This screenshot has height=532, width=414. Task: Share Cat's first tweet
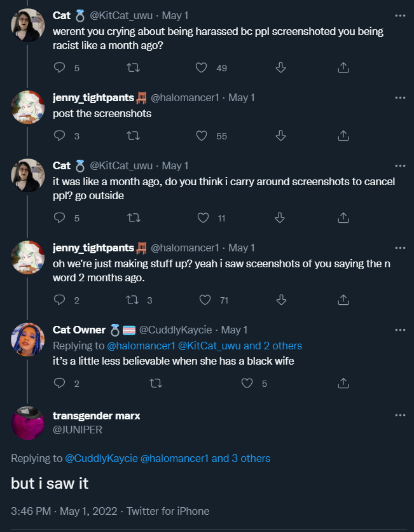(x=343, y=67)
